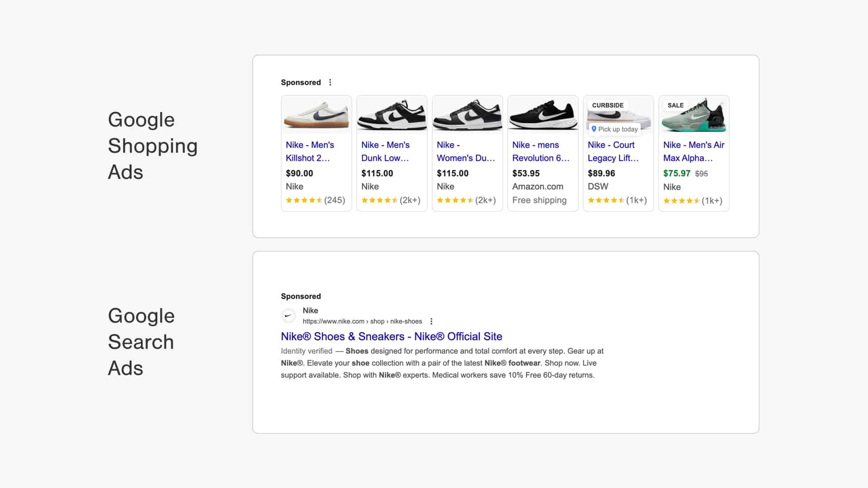Click the Sponsored label above search ad
868x488 pixels.
coord(301,296)
